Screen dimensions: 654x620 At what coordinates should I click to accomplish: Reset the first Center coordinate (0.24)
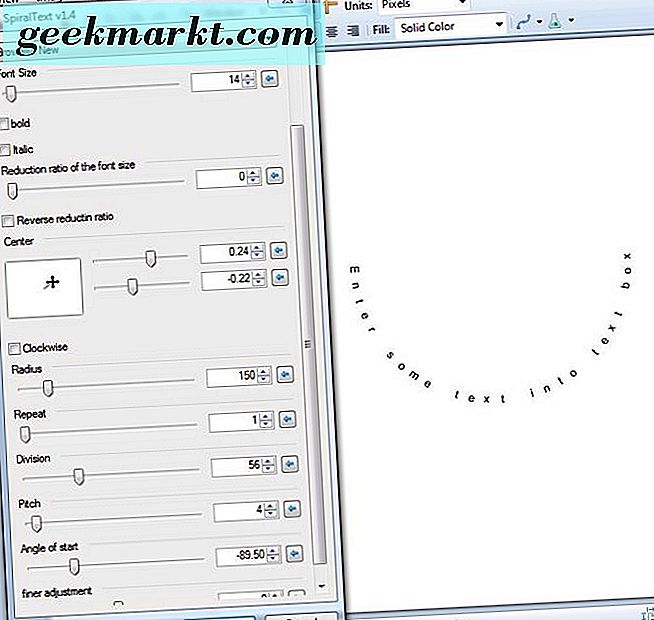tap(279, 252)
